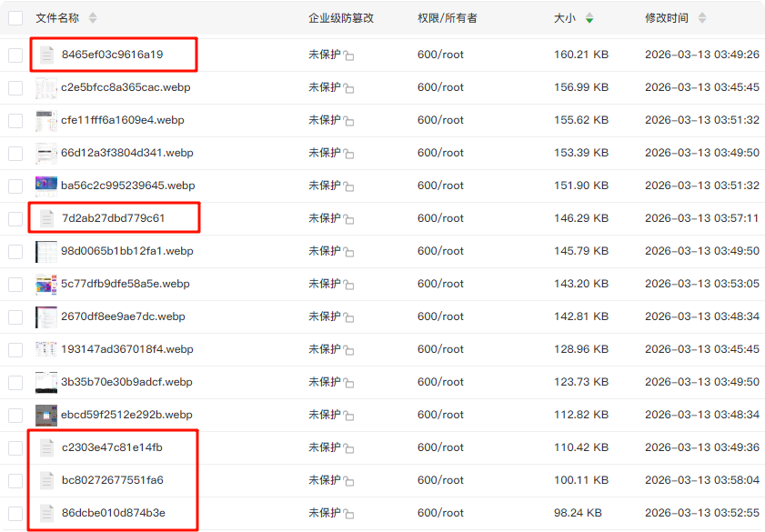Click the lock icon for bc80272677551fa6 row
Viewport: 765px width, 532px height.
349,481
